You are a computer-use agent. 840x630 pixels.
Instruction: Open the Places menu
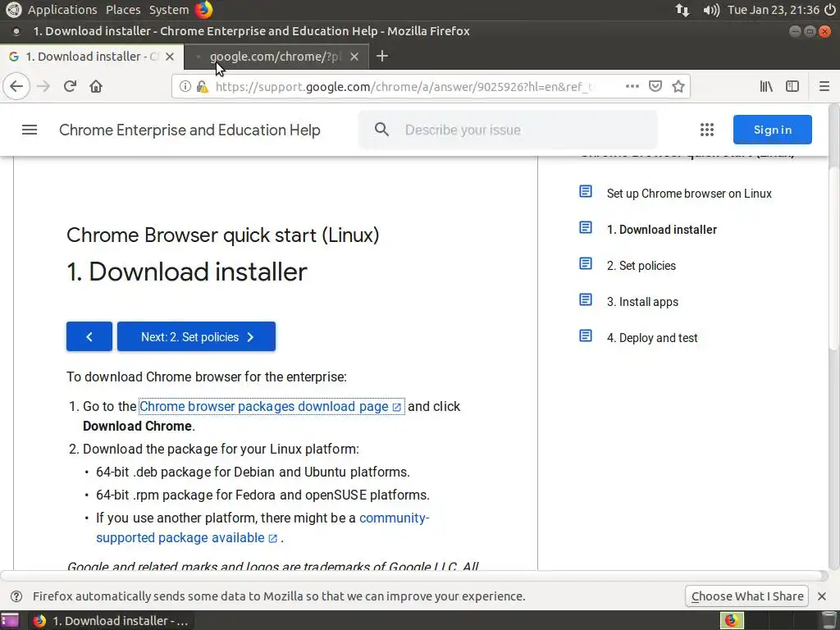(123, 10)
